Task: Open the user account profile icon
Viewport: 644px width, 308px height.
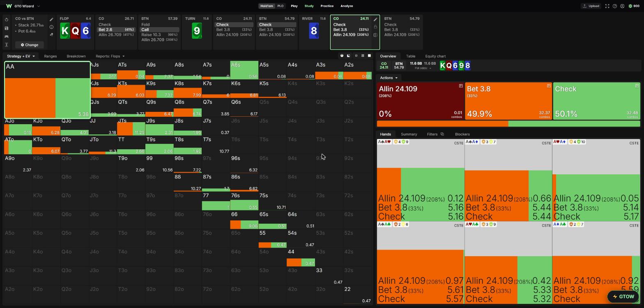Action: pyautogui.click(x=622, y=6)
